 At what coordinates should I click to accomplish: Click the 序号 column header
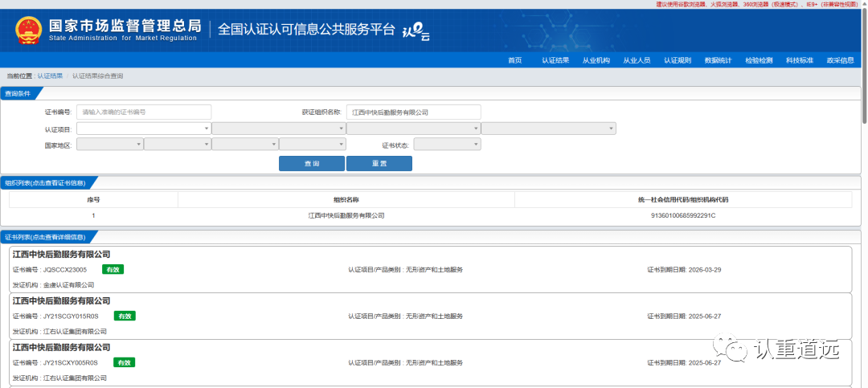(93, 200)
